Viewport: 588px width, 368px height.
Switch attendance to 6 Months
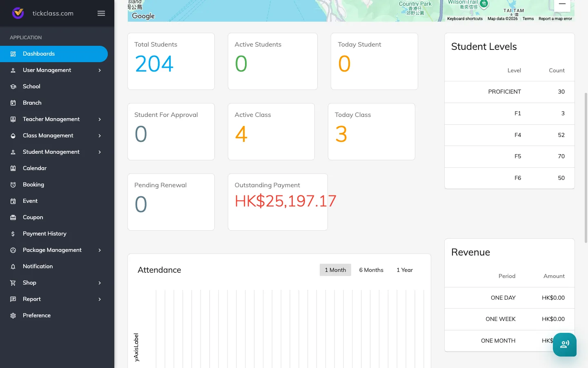click(x=371, y=270)
